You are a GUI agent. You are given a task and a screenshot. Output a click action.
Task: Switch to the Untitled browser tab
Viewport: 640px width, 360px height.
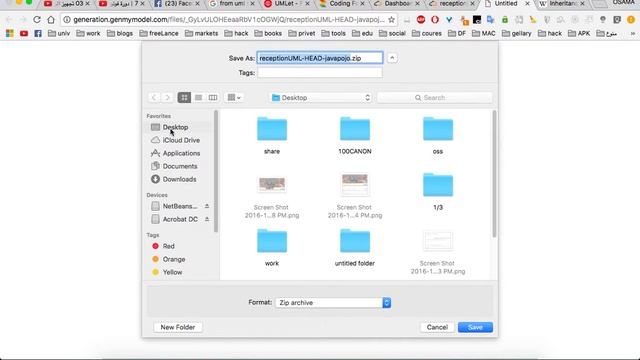pyautogui.click(x=507, y=4)
